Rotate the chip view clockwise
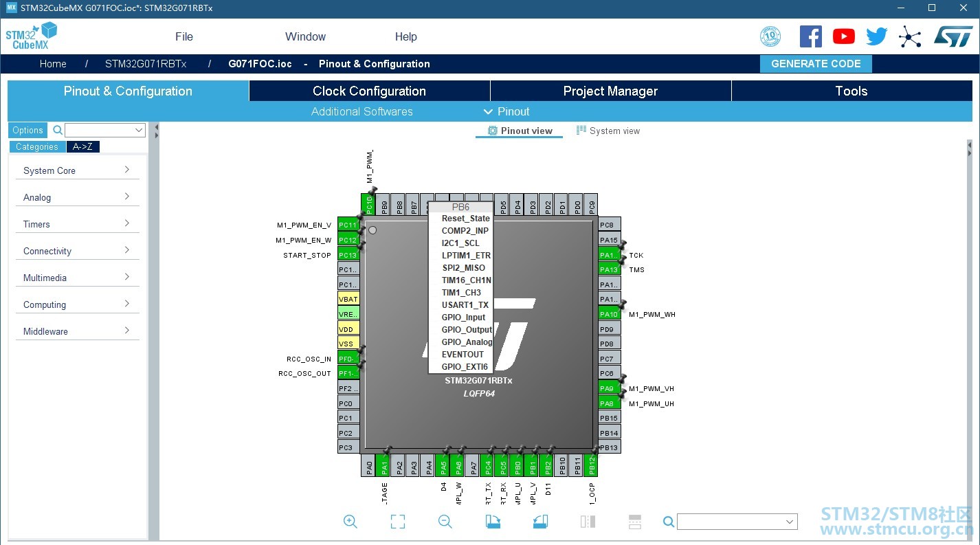 click(x=493, y=522)
